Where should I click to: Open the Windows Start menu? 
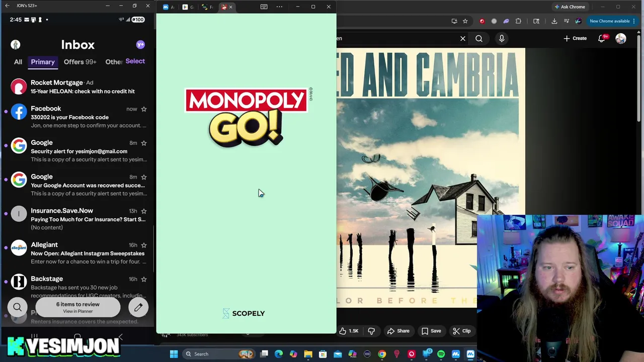pyautogui.click(x=174, y=354)
